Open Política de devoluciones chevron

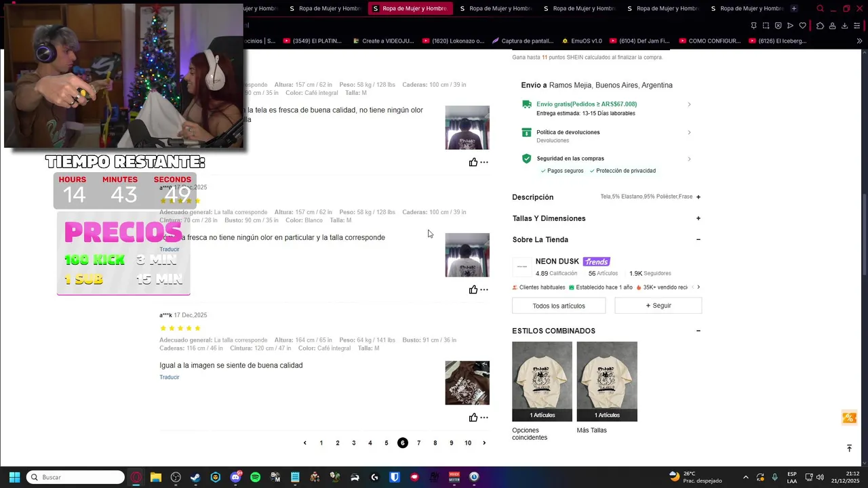pos(689,132)
